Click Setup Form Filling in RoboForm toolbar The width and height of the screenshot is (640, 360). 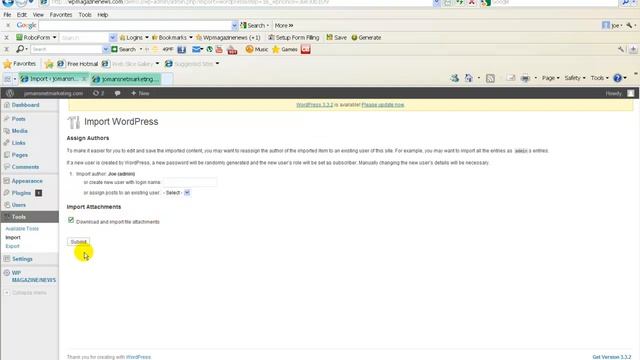(293, 38)
